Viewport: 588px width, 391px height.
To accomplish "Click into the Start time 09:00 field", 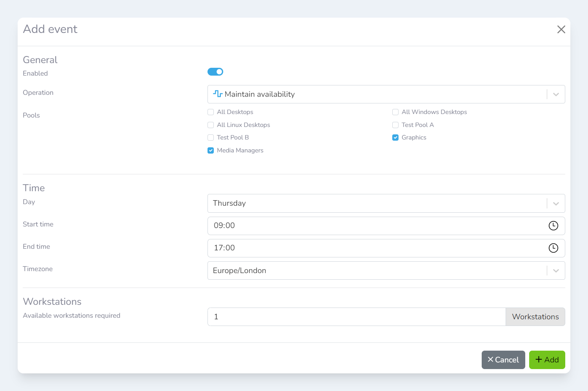I will (x=377, y=226).
